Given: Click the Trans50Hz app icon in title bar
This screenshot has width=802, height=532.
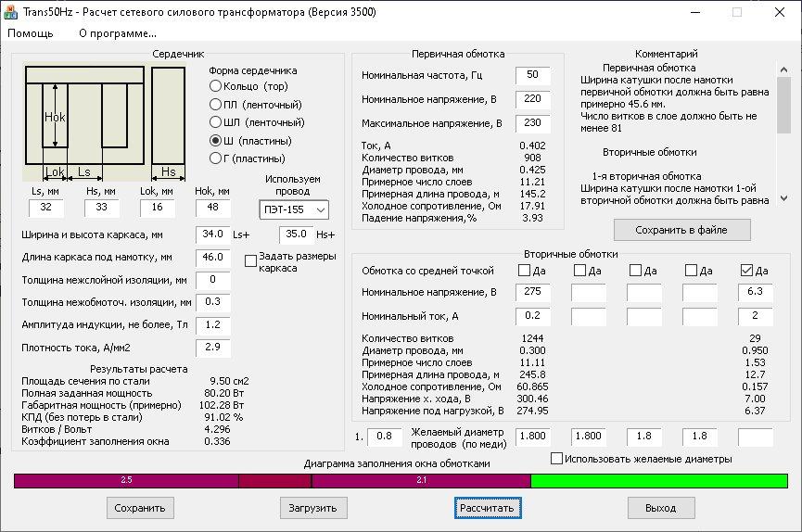Looking at the screenshot, I should pos(12,12).
